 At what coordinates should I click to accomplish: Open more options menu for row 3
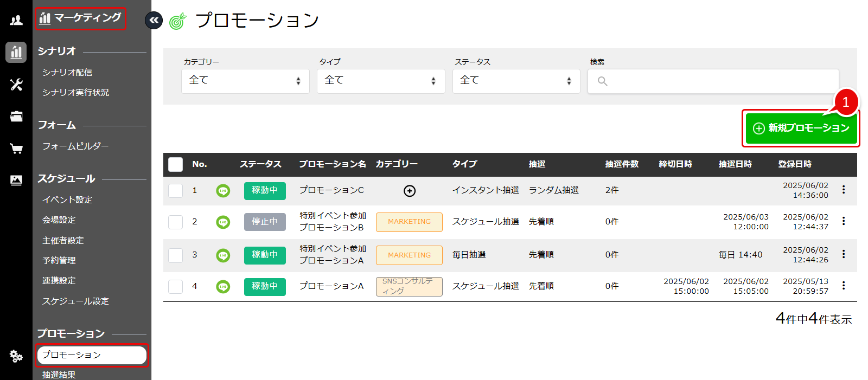pyautogui.click(x=844, y=254)
